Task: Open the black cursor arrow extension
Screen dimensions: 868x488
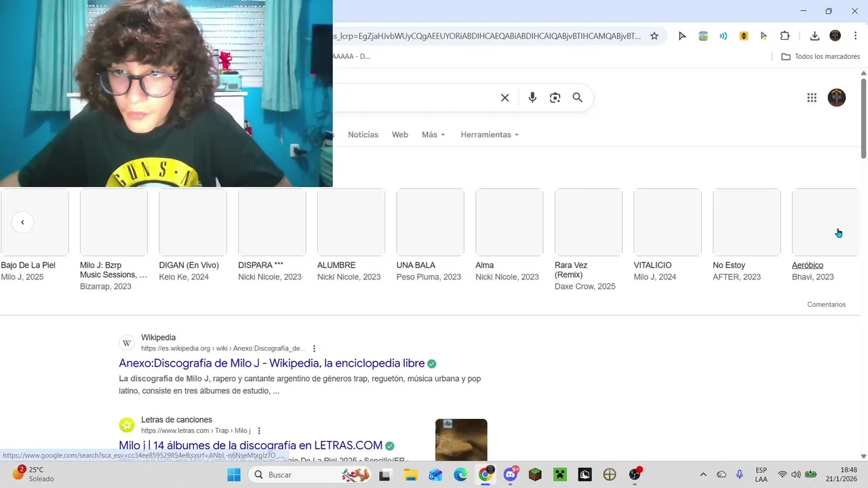Action: click(x=682, y=36)
